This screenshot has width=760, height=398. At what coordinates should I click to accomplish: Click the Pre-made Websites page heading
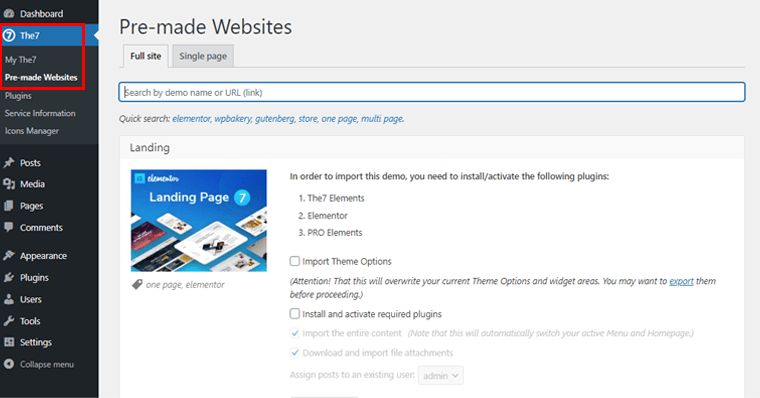point(206,27)
